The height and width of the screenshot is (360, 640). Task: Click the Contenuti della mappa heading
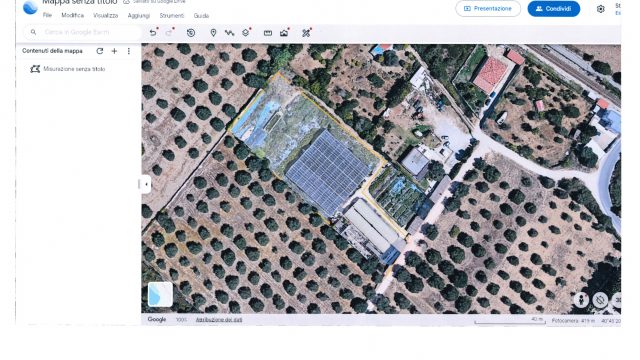[x=52, y=51]
